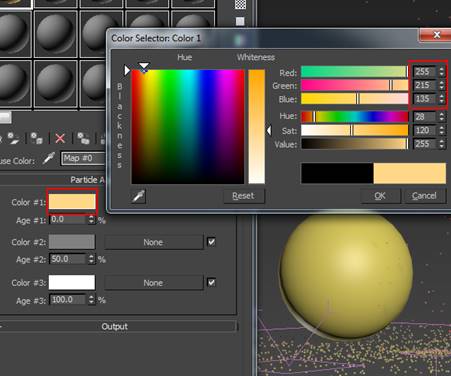Click the Sat slider bar

coord(355,130)
